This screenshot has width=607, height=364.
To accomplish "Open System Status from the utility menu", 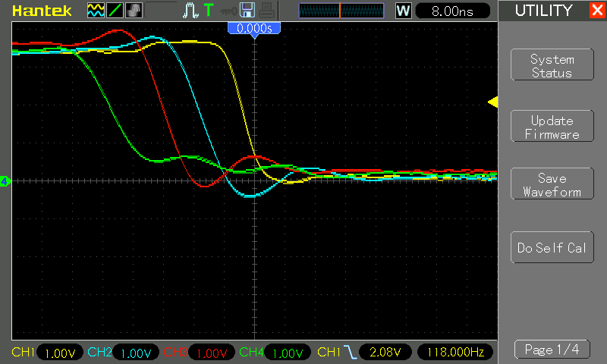I will point(552,64).
